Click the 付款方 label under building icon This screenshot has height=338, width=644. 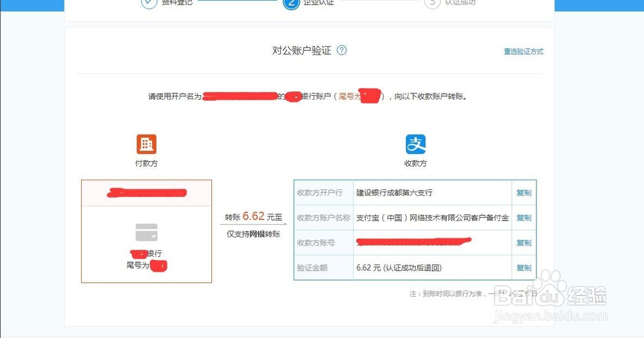tap(147, 163)
